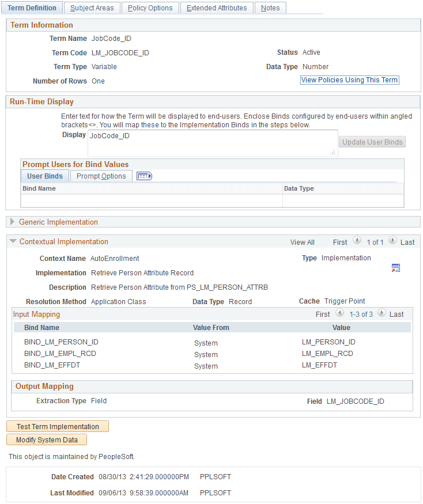Screen dimensions: 423x504
Task: Select the Prompt Options tab
Action: click(101, 176)
